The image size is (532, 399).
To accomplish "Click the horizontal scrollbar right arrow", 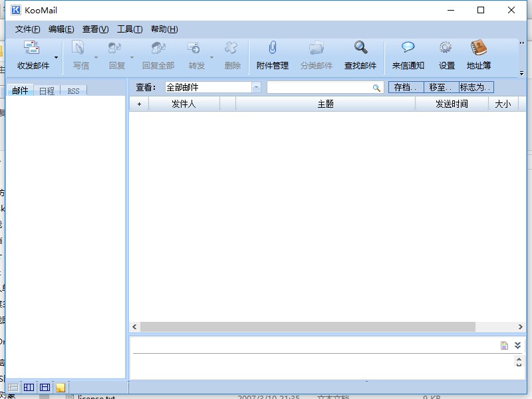I will (x=520, y=327).
